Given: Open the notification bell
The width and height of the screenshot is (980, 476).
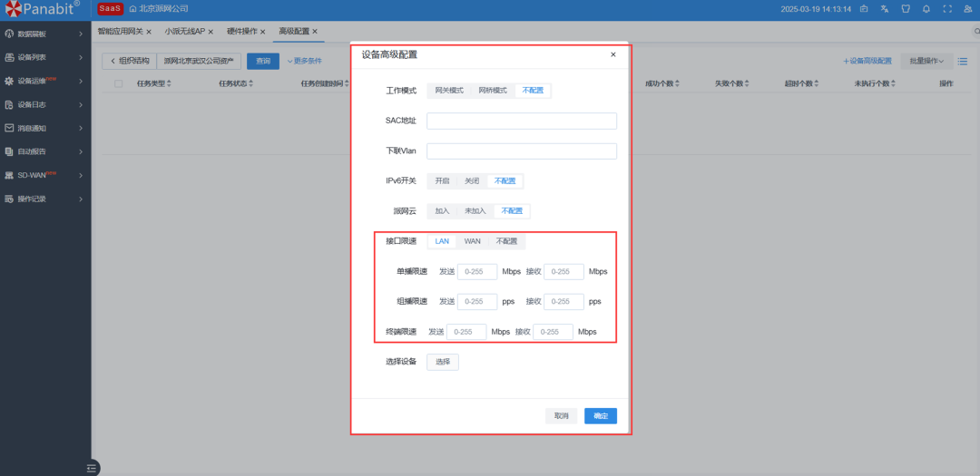Looking at the screenshot, I should tap(926, 9).
